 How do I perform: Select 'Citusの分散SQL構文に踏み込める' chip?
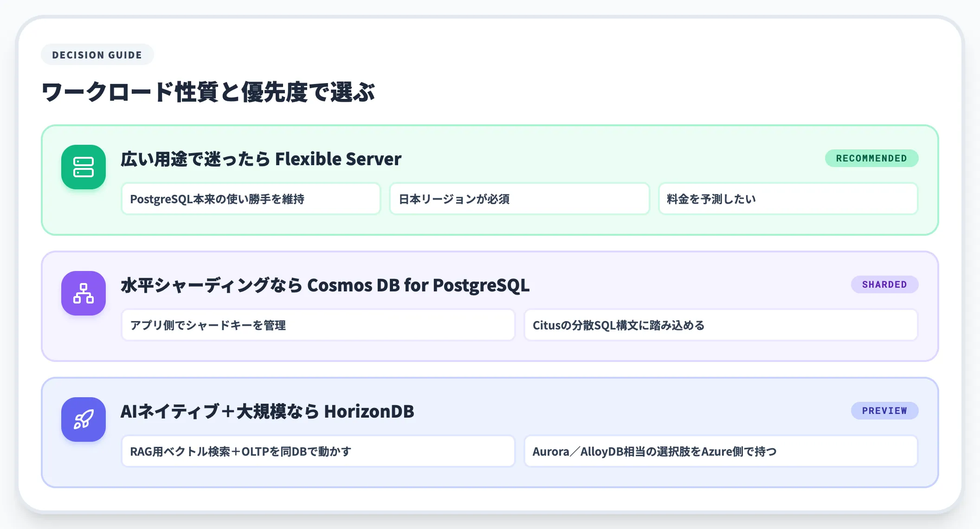[721, 325]
